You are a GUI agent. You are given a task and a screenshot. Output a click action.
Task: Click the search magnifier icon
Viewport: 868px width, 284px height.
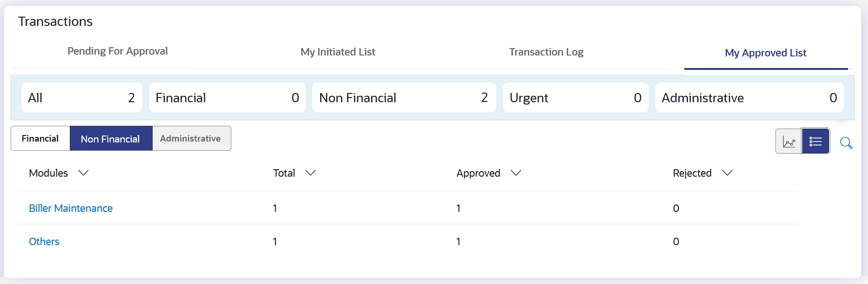pyautogui.click(x=846, y=143)
